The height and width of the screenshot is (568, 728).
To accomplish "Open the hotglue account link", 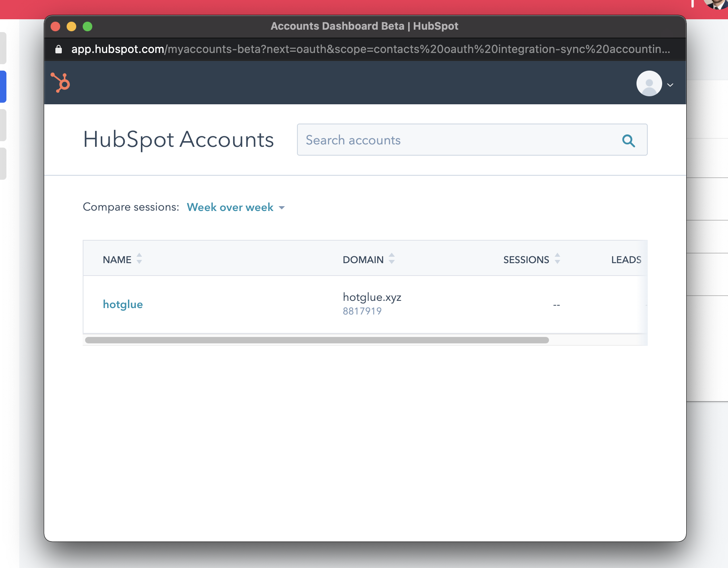I will [x=123, y=304].
